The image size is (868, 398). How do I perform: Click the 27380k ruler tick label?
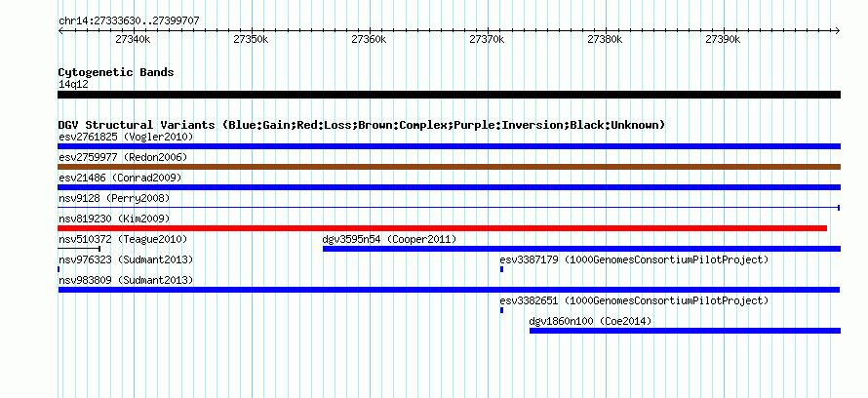(605, 39)
